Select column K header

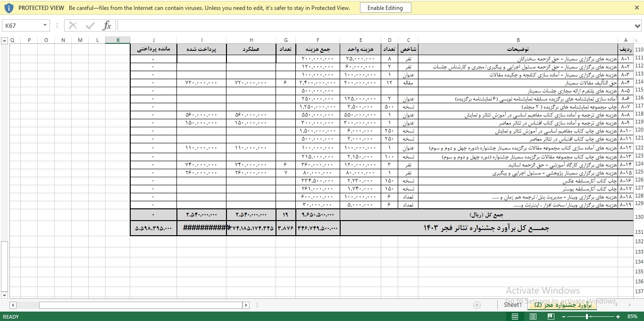pyautogui.click(x=117, y=40)
